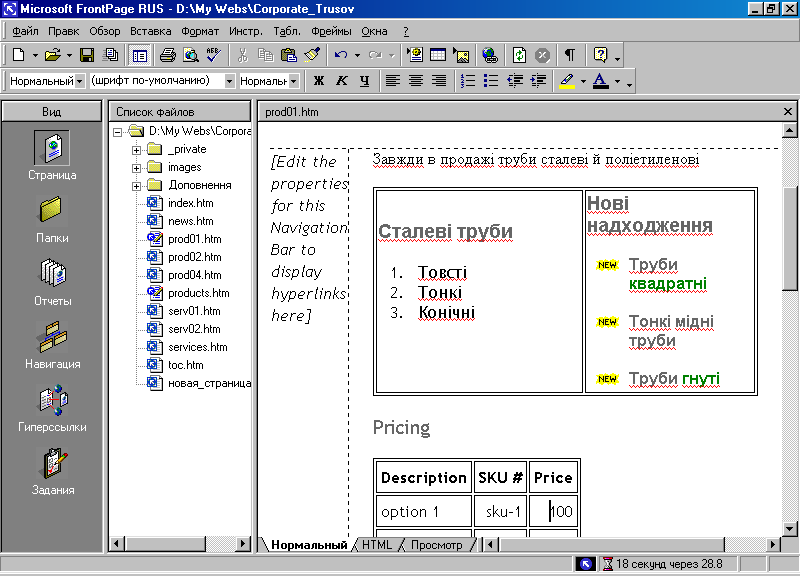800x576 pixels.
Task: Click the Insert component toolbar icon
Action: (415, 55)
